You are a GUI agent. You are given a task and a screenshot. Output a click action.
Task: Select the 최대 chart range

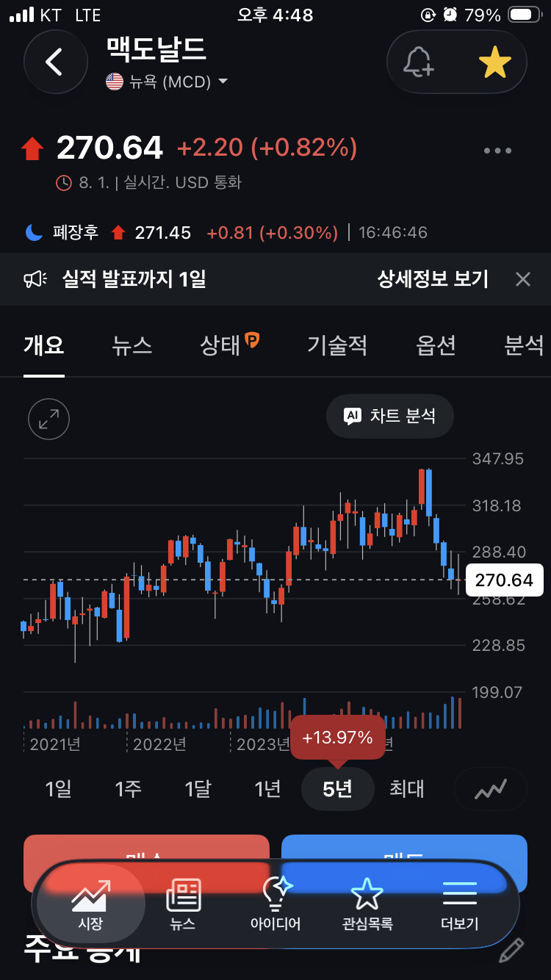pos(407,789)
